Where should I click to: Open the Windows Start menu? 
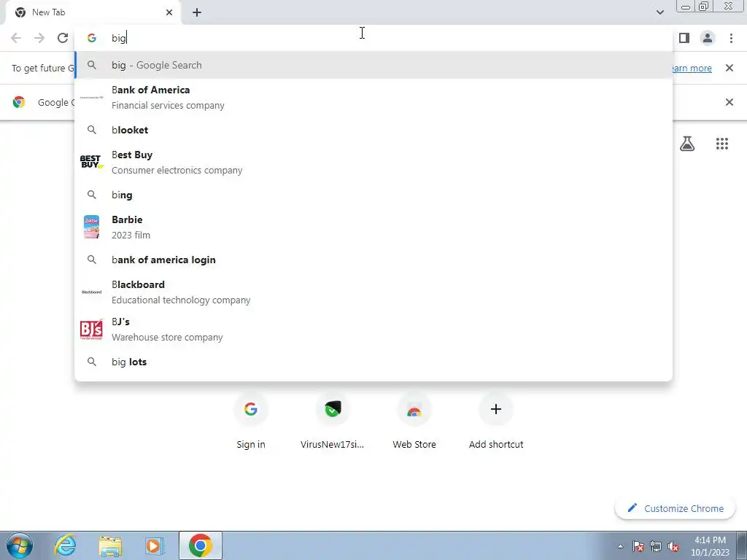click(x=20, y=545)
